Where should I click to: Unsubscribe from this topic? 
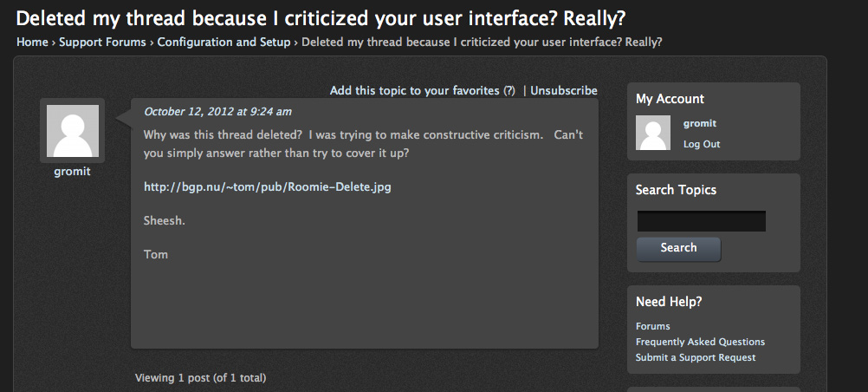pyautogui.click(x=564, y=90)
